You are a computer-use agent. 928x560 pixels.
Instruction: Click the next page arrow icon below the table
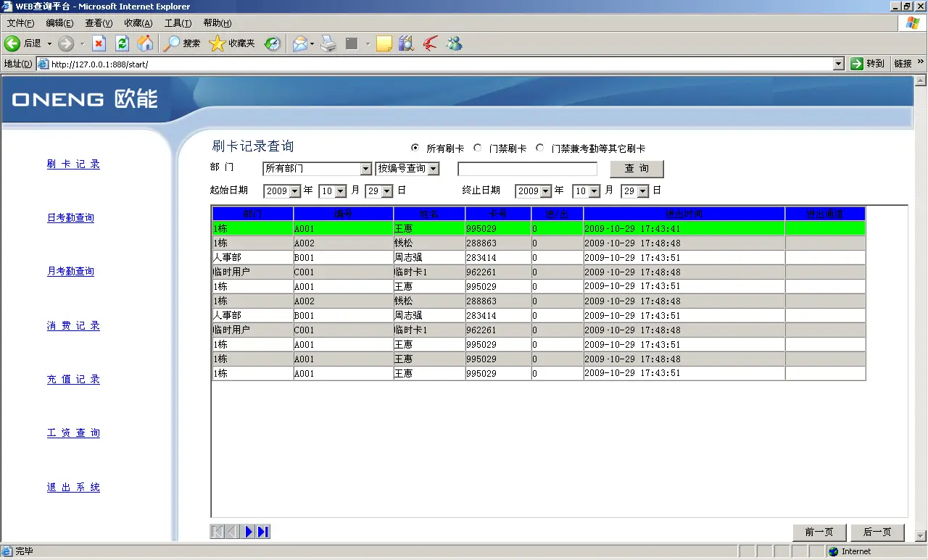(x=249, y=531)
